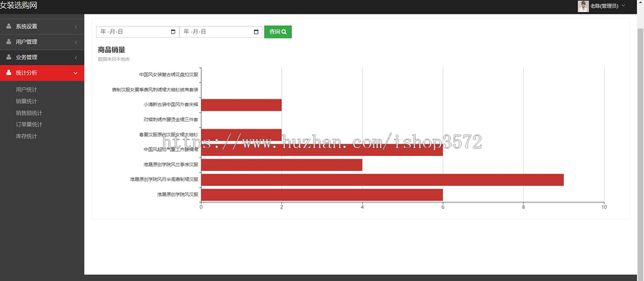Open the 老陈(管理员) account dropdown arrow

pos(623,6)
